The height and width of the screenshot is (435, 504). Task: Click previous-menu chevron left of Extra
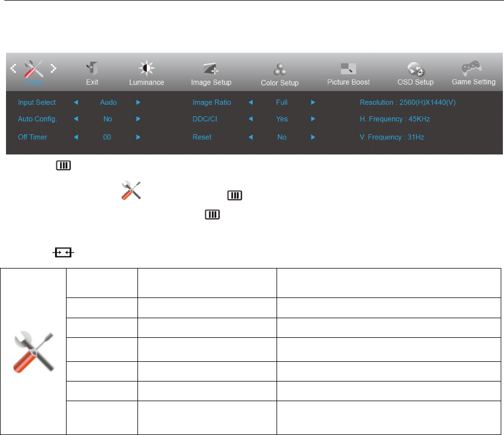click(13, 68)
